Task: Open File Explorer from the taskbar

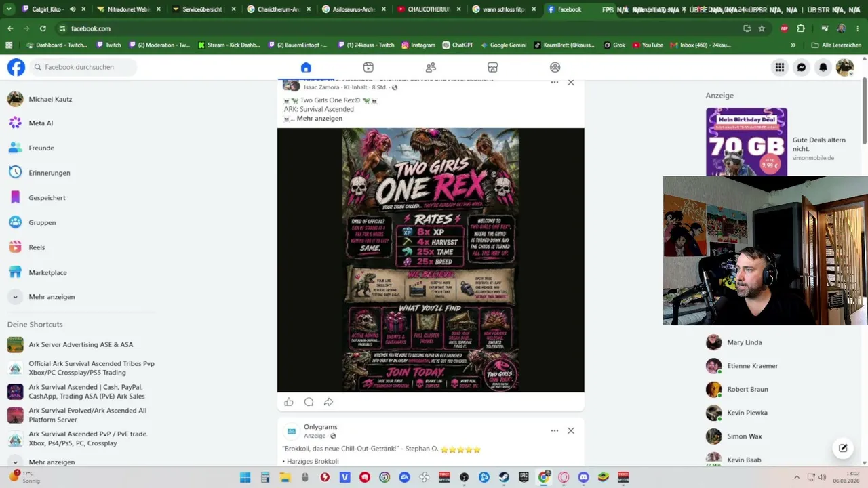Action: click(285, 477)
